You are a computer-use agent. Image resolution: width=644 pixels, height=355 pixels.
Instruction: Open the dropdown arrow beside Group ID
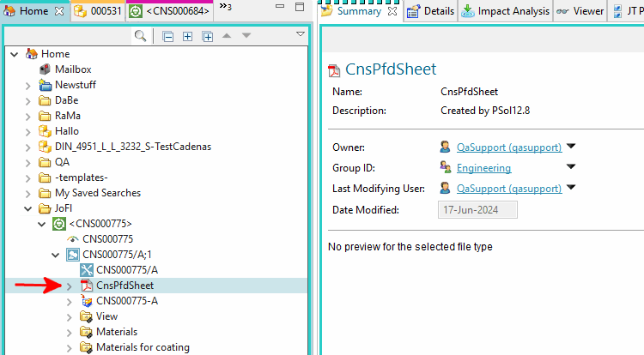click(571, 166)
